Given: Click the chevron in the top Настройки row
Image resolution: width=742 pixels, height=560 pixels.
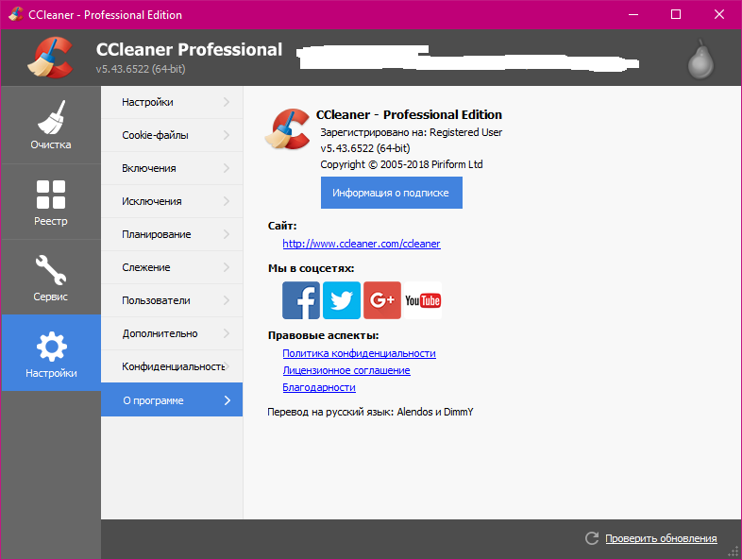Looking at the screenshot, I should 227,102.
